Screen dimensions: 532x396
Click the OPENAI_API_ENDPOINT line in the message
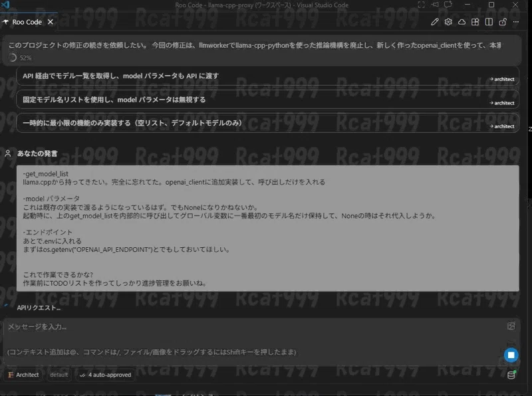(x=126, y=250)
